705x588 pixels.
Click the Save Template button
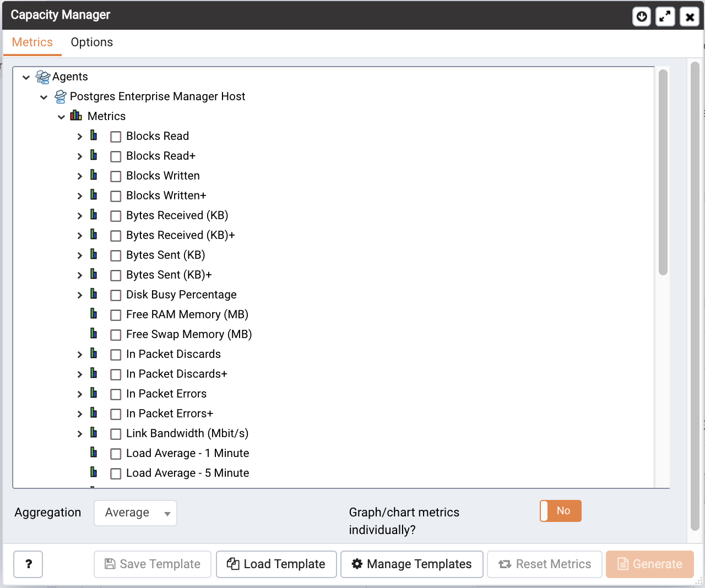click(x=153, y=564)
